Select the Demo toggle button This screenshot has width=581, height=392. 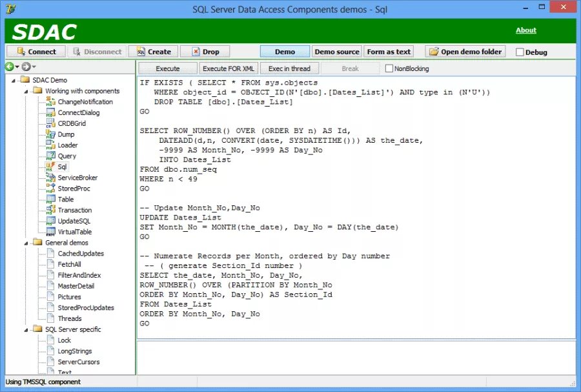(x=285, y=52)
